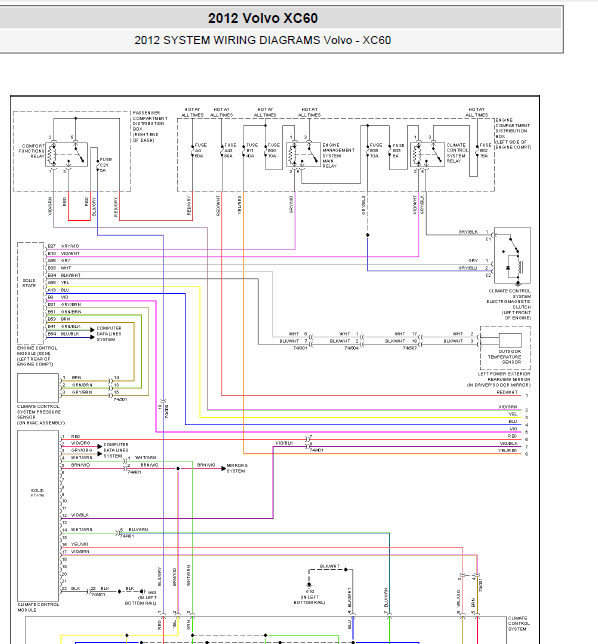Click climate module pin "22 BLK"
This screenshot has width=598, height=644.
pyautogui.click(x=71, y=588)
